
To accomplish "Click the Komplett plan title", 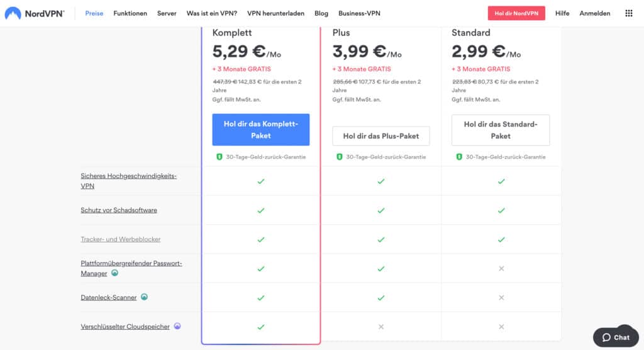I will (231, 33).
